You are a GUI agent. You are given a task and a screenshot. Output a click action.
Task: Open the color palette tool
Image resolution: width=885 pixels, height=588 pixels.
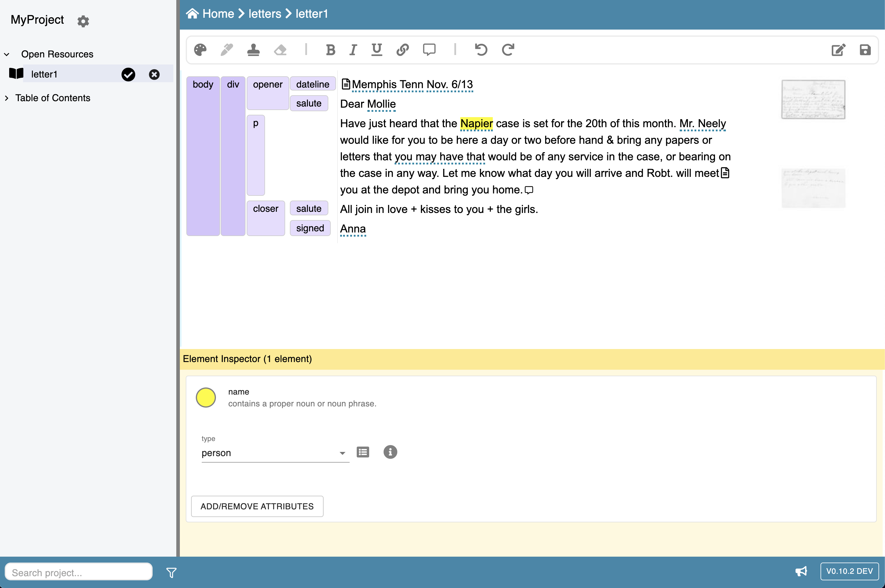pyautogui.click(x=200, y=50)
